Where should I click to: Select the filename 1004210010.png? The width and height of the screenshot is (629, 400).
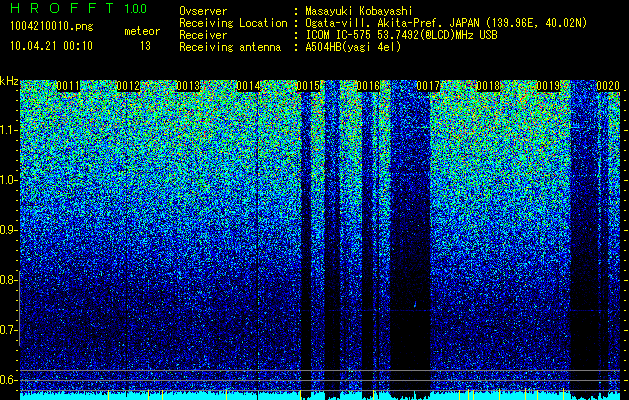pyautogui.click(x=52, y=27)
